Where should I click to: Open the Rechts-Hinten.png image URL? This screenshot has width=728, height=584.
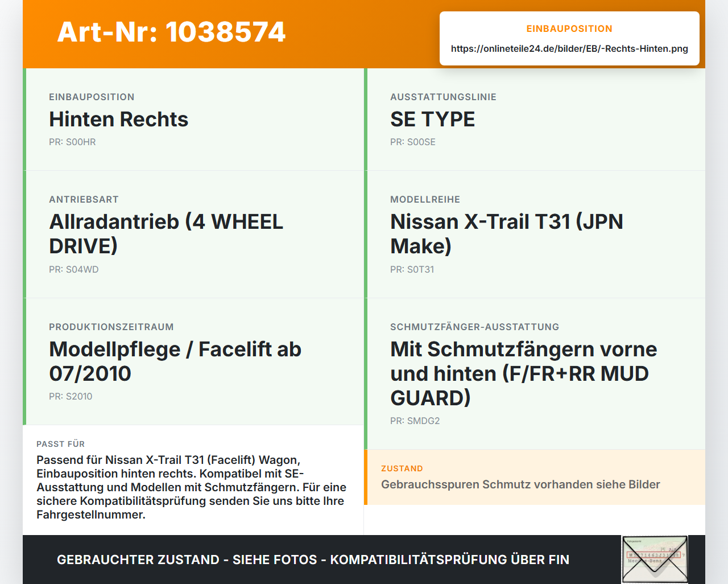pos(569,48)
